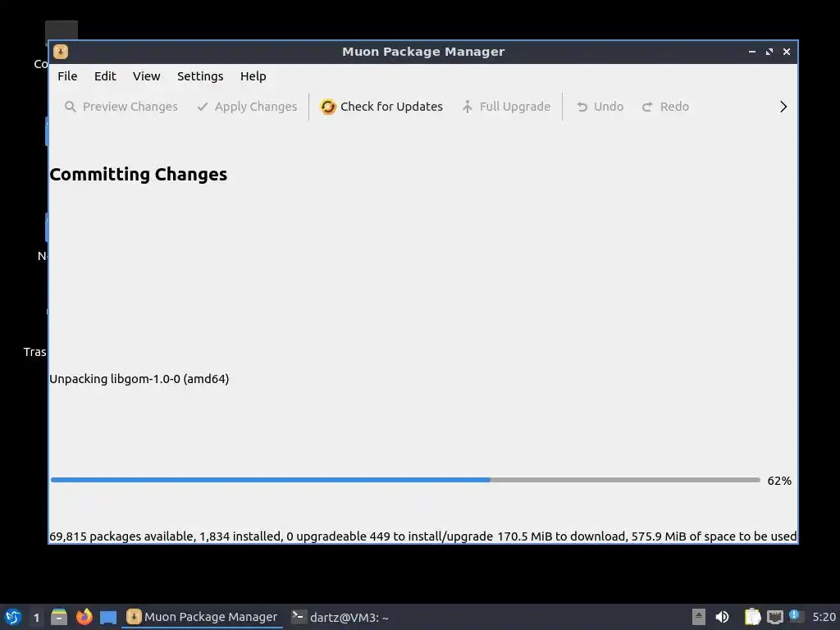Open the View menu
Viewport: 840px width, 630px height.
[x=146, y=76]
